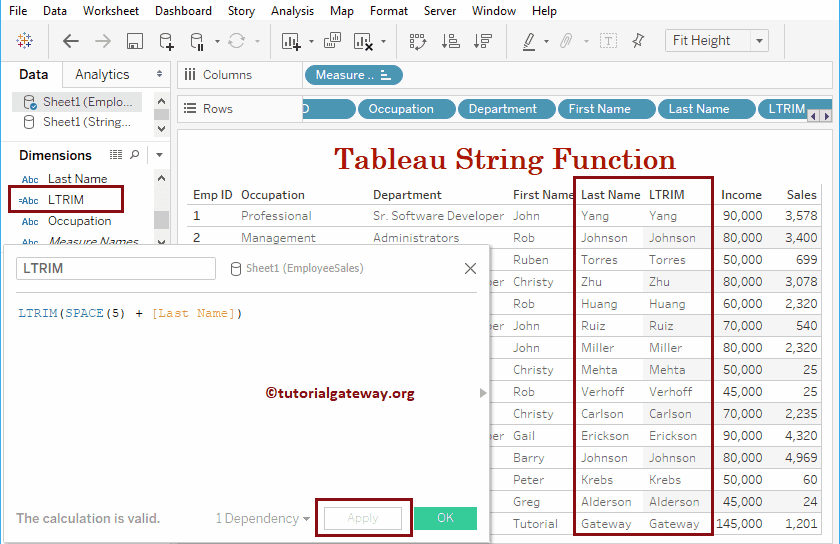Image resolution: width=840 pixels, height=544 pixels.
Task: Click the New Worksheet icon
Action: click(x=291, y=41)
